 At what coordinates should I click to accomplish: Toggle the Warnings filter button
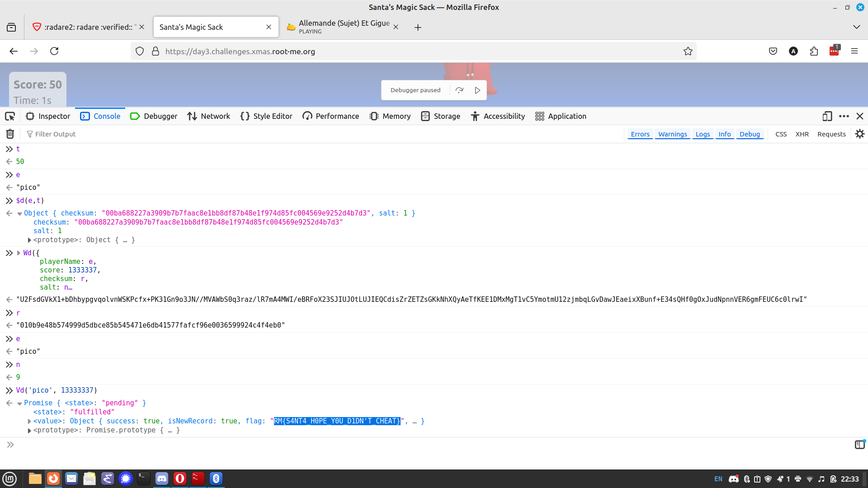[x=672, y=134]
